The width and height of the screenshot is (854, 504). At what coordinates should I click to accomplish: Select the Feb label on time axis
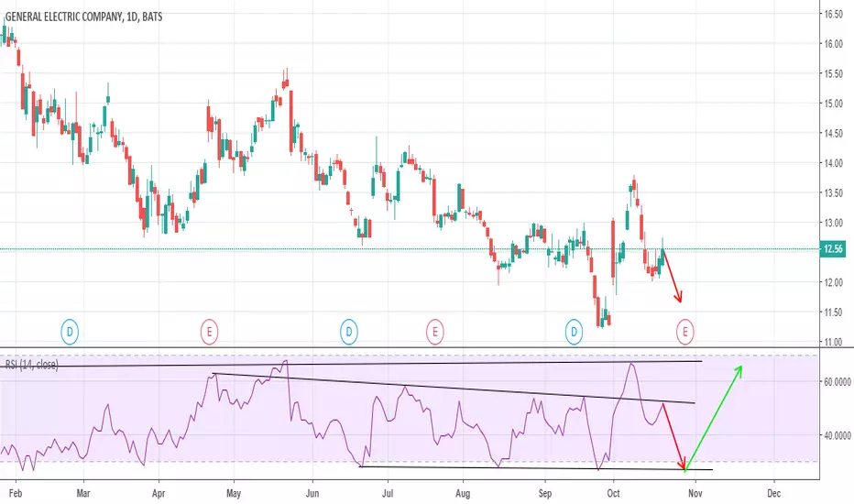tap(16, 493)
